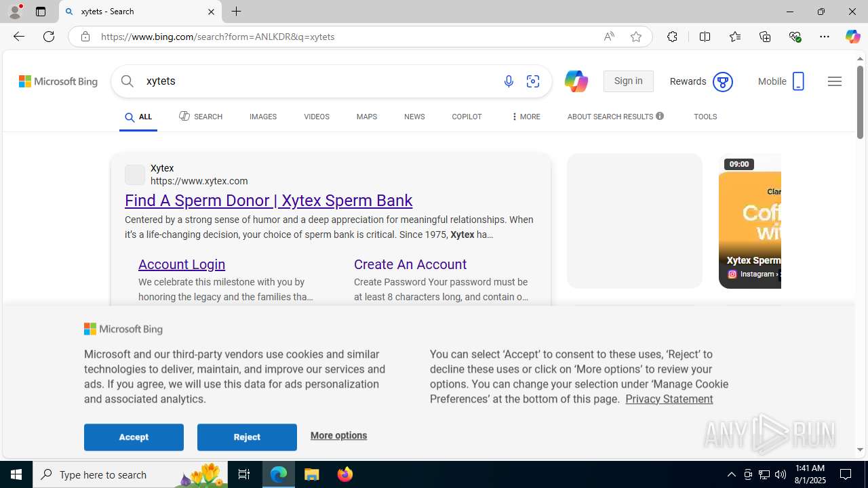Open Collections icon
This screenshot has width=868, height=488.
click(x=765, y=37)
